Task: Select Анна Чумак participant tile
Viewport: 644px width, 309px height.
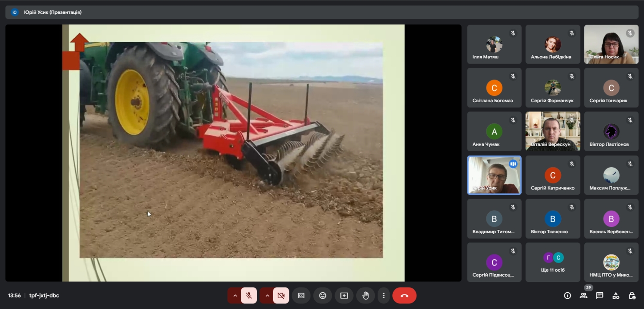Action: coord(494,132)
